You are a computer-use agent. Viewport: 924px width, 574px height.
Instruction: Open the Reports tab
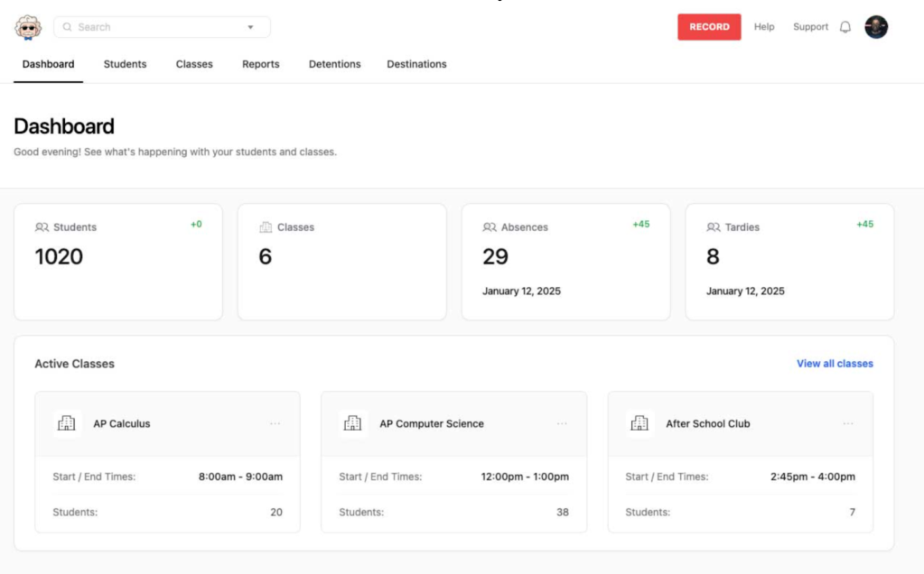[x=260, y=64]
